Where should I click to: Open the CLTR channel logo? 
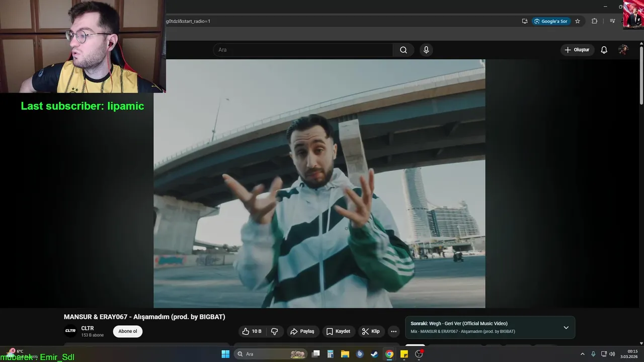click(x=70, y=331)
